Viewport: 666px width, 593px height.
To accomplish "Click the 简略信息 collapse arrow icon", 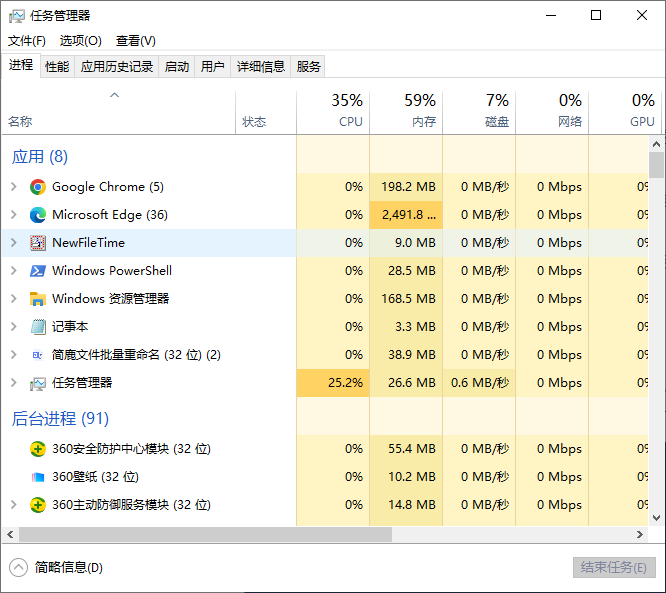I will [18, 568].
